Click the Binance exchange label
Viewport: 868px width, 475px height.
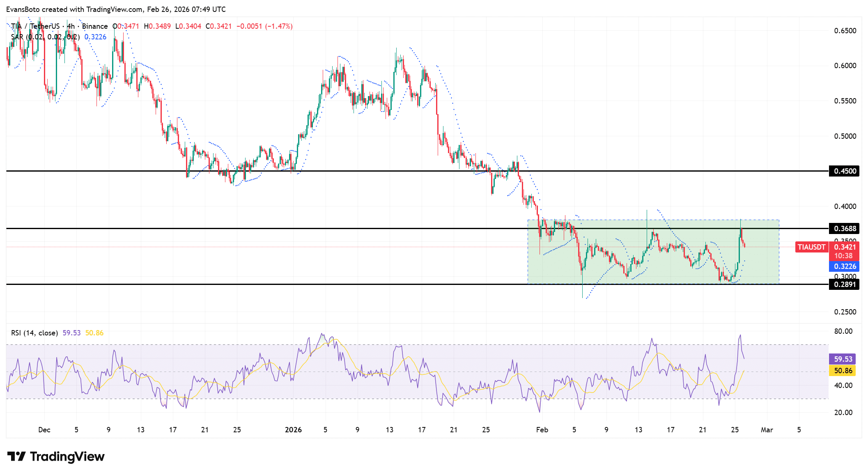pos(94,26)
